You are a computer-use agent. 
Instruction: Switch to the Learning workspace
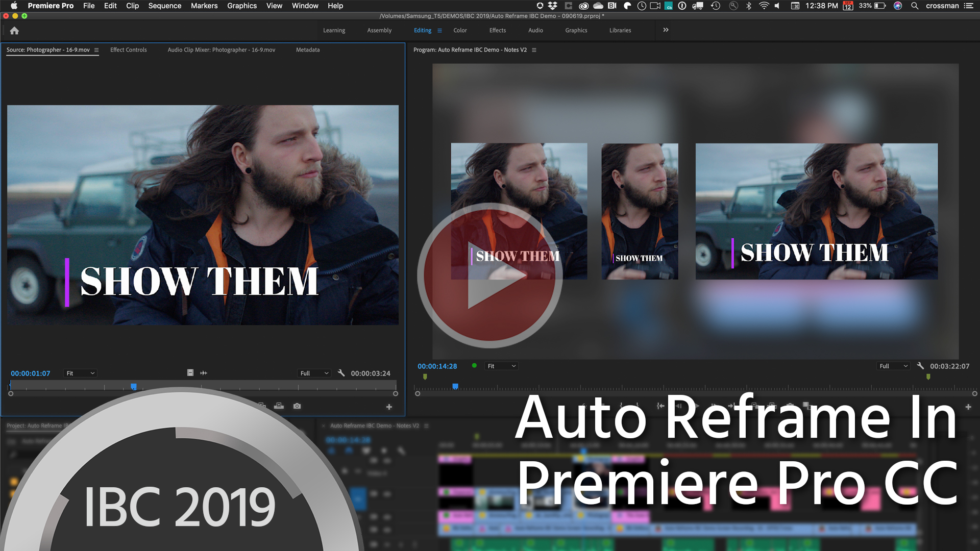[334, 31]
